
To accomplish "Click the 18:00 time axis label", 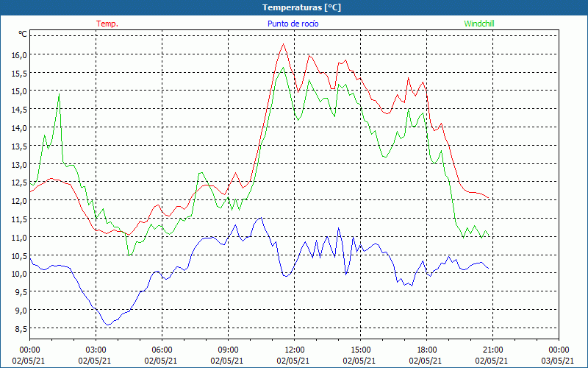I will point(427,350).
